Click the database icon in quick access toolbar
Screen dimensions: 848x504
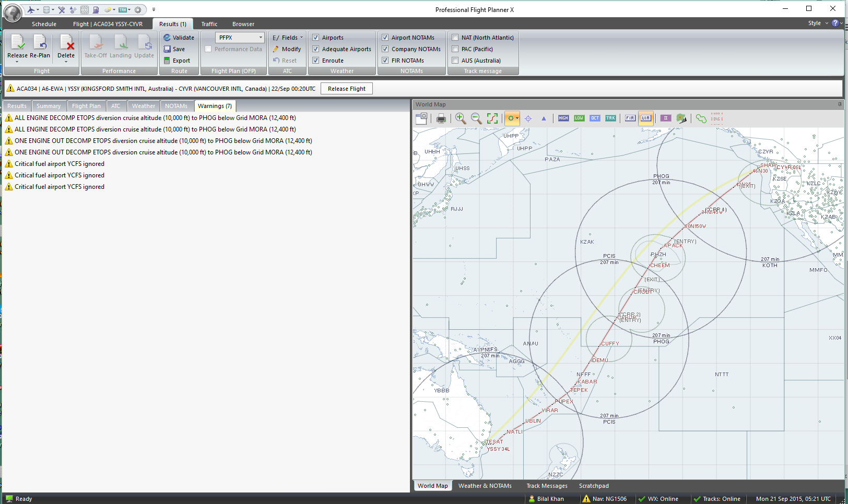tap(46, 9)
